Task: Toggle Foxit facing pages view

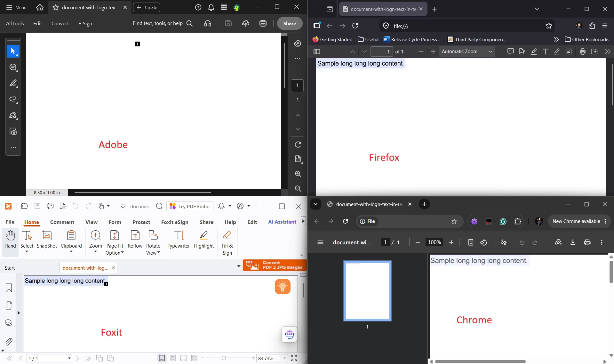Action: [183, 358]
